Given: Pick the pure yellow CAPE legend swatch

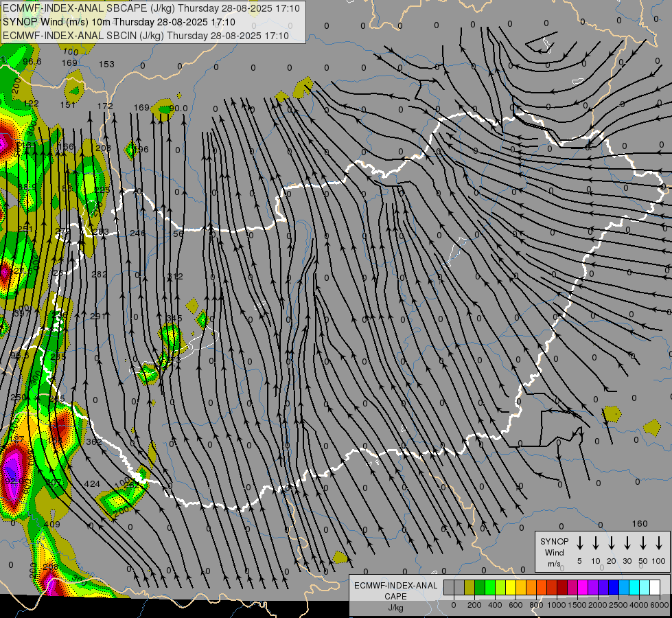Looking at the screenshot, I should (x=511, y=588).
